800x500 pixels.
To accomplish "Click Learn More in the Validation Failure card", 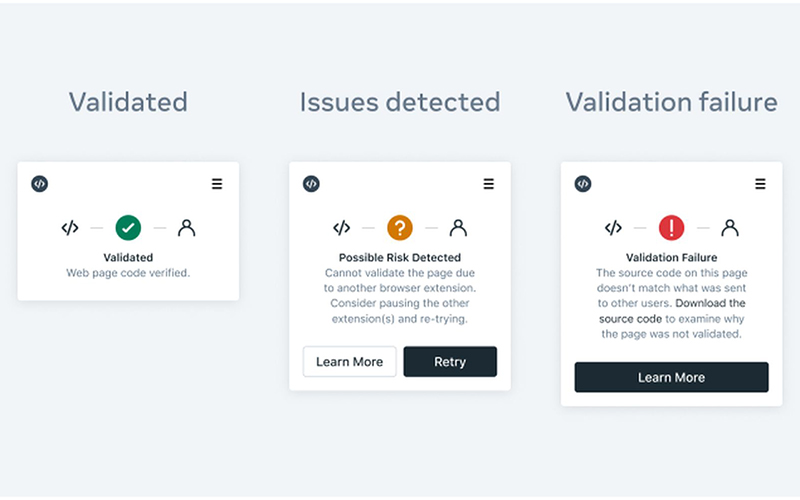I will 671,377.
